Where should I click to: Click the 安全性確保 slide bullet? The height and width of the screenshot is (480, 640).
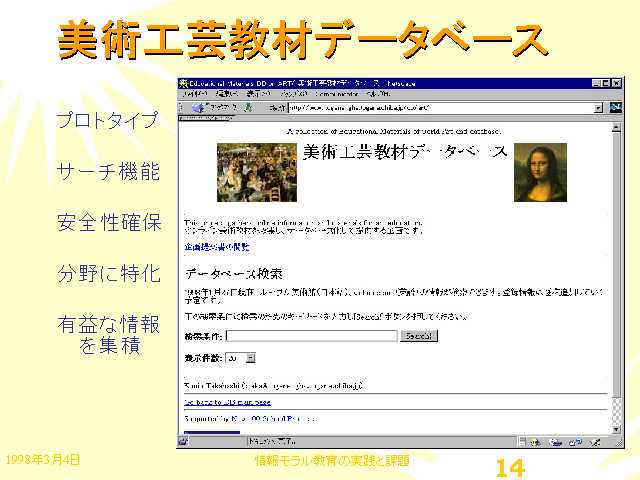tap(109, 222)
